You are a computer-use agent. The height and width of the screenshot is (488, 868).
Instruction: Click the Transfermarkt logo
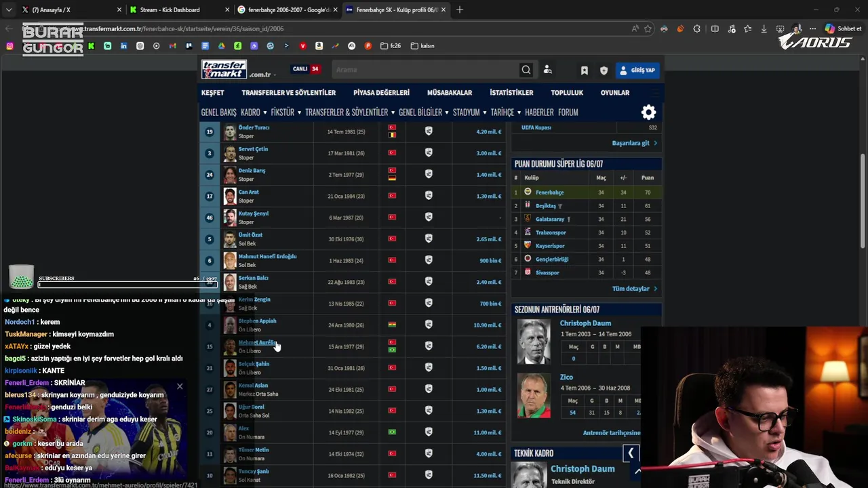(224, 69)
